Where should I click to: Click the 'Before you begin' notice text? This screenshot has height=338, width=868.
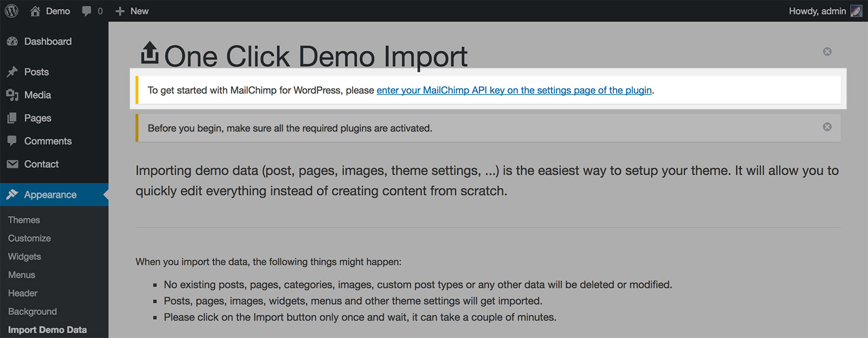pyautogui.click(x=290, y=128)
